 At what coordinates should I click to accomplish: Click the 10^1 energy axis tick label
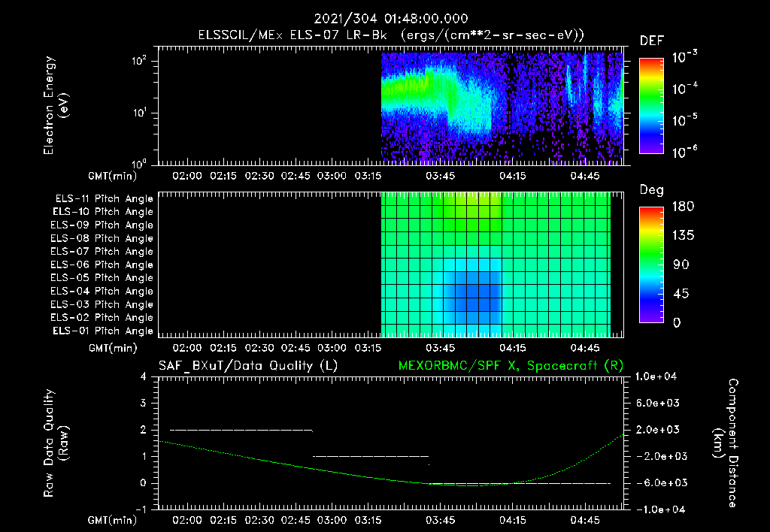[139, 113]
